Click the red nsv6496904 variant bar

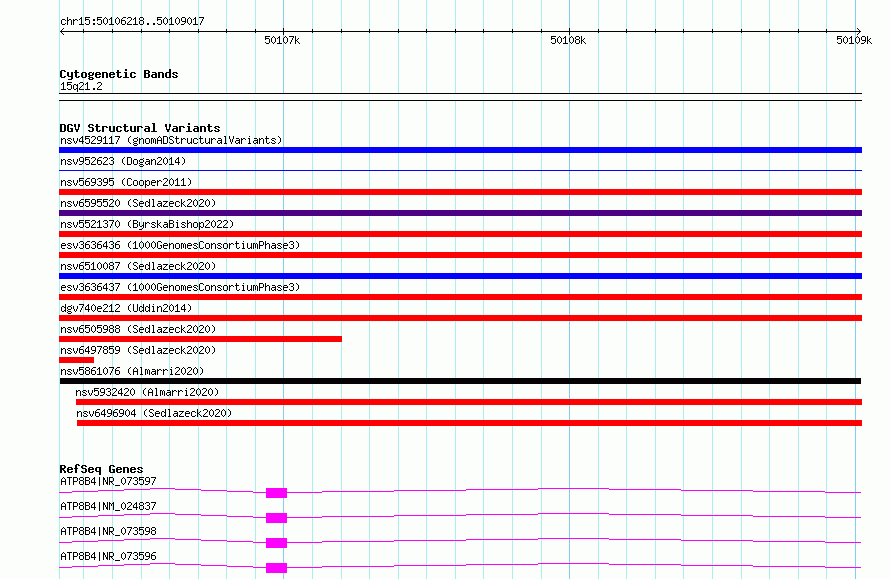469,423
